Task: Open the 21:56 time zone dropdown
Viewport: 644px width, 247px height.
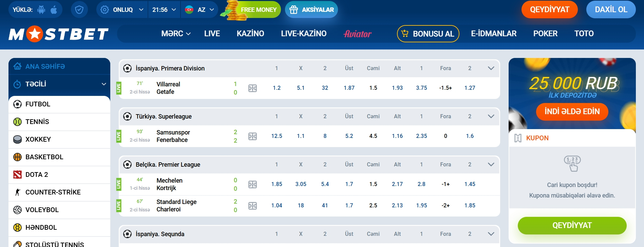Action: point(164,10)
